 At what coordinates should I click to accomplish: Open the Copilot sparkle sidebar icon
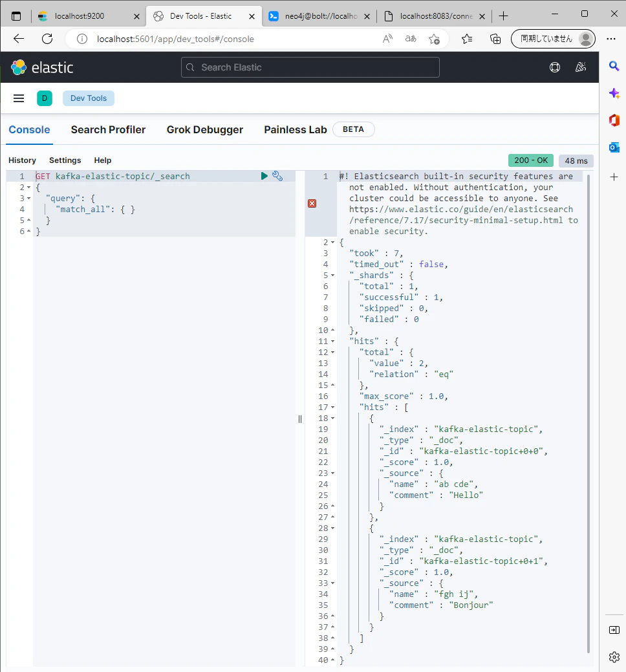[614, 93]
